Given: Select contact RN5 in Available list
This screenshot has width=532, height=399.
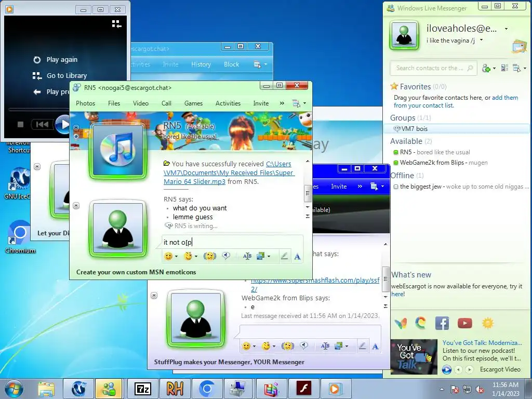Looking at the screenshot, I should click(432, 152).
